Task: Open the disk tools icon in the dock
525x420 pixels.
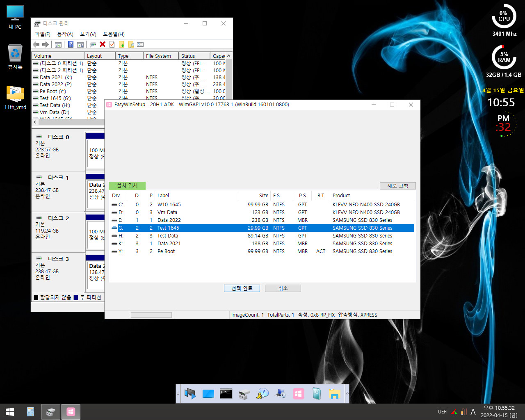Action: (244, 394)
